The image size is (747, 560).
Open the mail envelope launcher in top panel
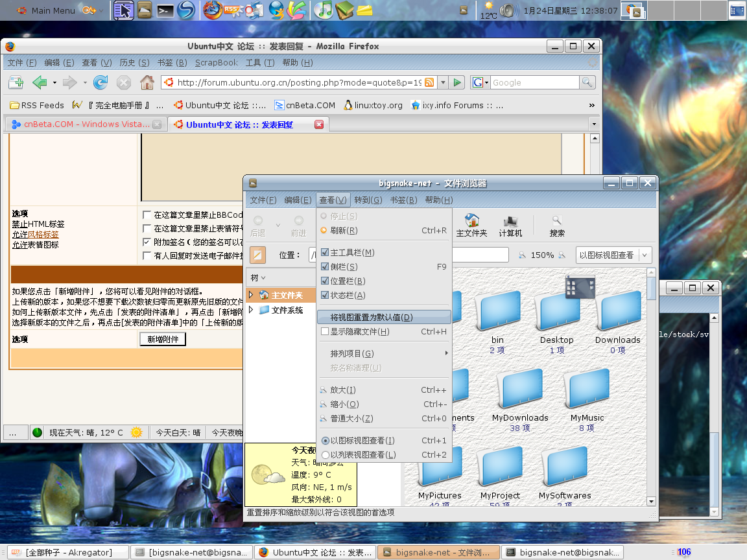(255, 10)
